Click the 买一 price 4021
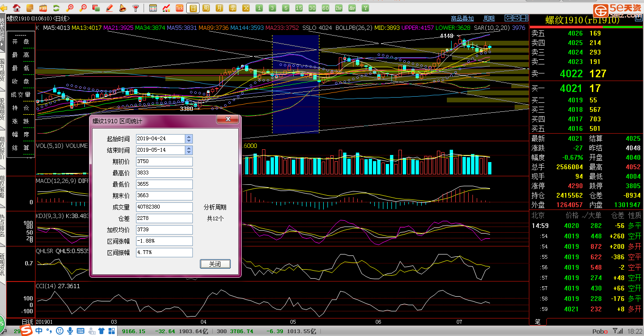 (x=571, y=88)
